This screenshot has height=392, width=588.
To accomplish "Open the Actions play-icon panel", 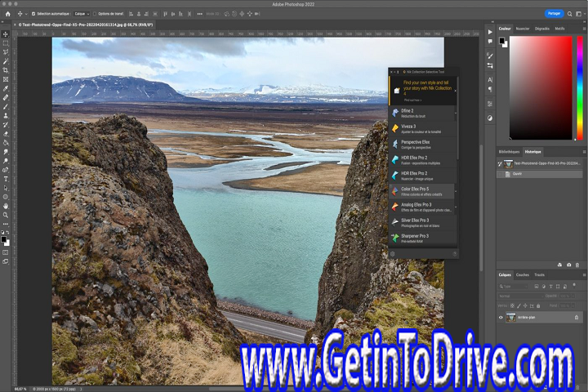I will point(490,33).
